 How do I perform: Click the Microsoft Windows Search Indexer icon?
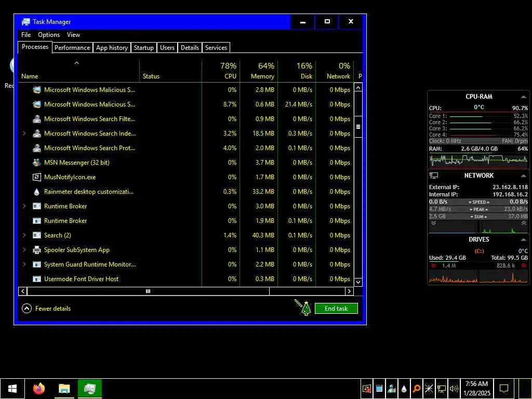pyautogui.click(x=37, y=134)
